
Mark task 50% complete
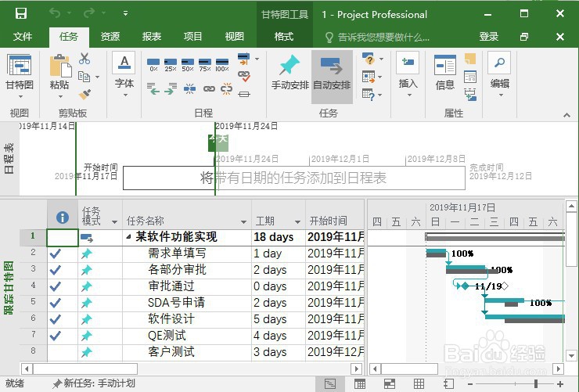188,65
